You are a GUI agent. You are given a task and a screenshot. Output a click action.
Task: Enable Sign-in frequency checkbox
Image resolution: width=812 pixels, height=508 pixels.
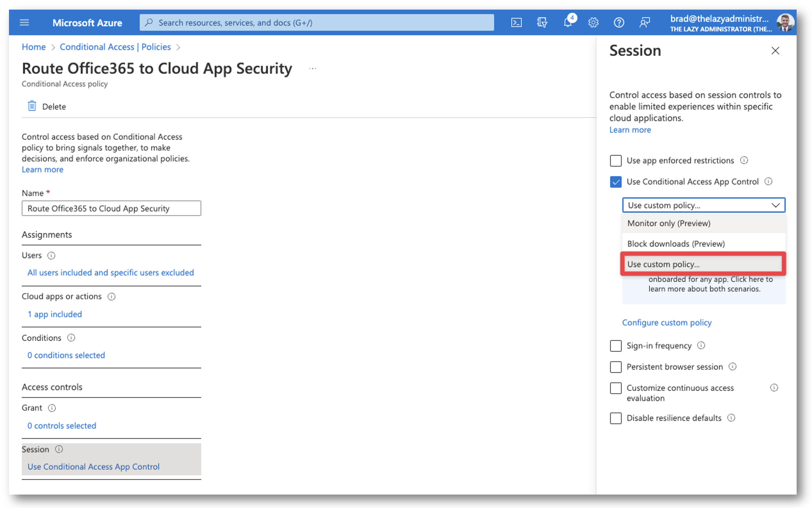click(616, 346)
